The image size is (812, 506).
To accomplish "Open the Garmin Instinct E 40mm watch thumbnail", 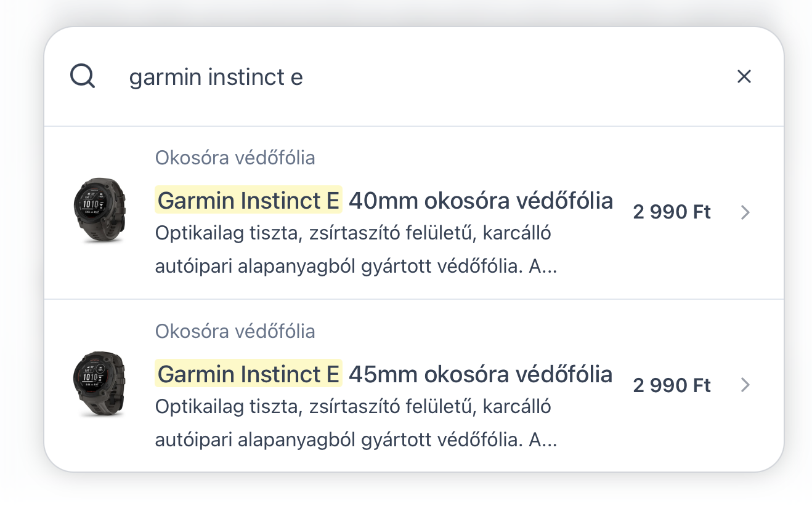I will pos(99,210).
